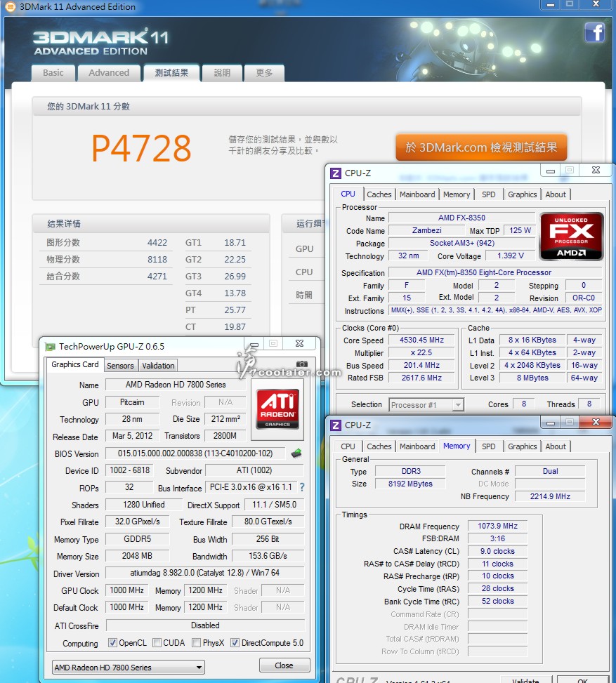The image size is (616, 683).
Task: Open CPU tab in lower CPU-Z window
Action: 348,446
